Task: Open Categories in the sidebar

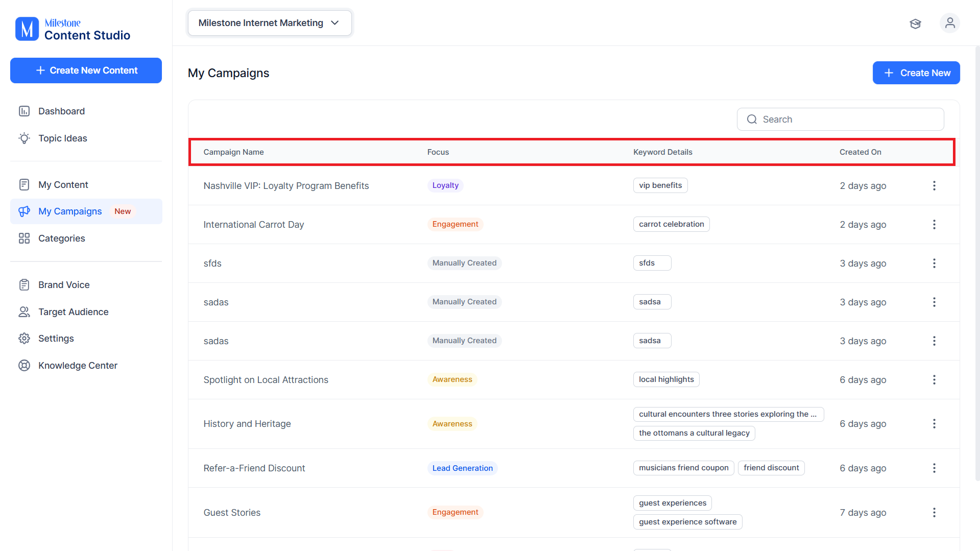Action: [86, 238]
